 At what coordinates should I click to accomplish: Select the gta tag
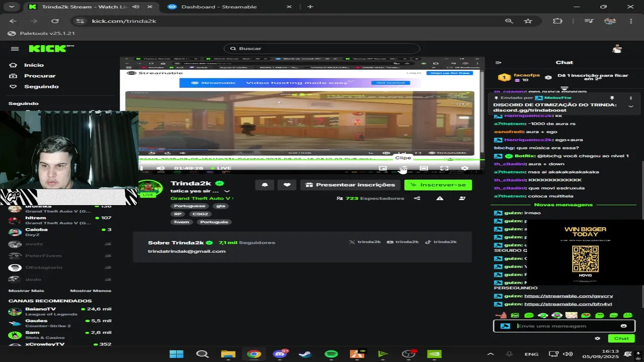point(220,206)
